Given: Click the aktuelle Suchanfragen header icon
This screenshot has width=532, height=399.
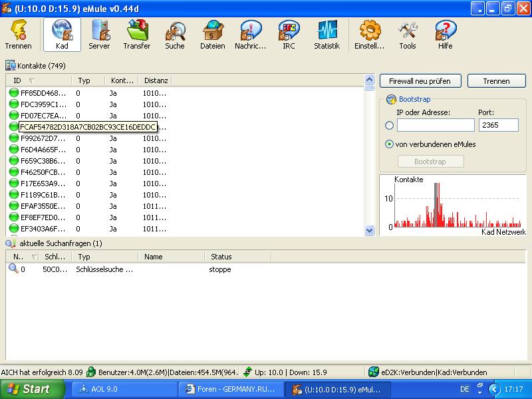Looking at the screenshot, I should pyautogui.click(x=11, y=243).
